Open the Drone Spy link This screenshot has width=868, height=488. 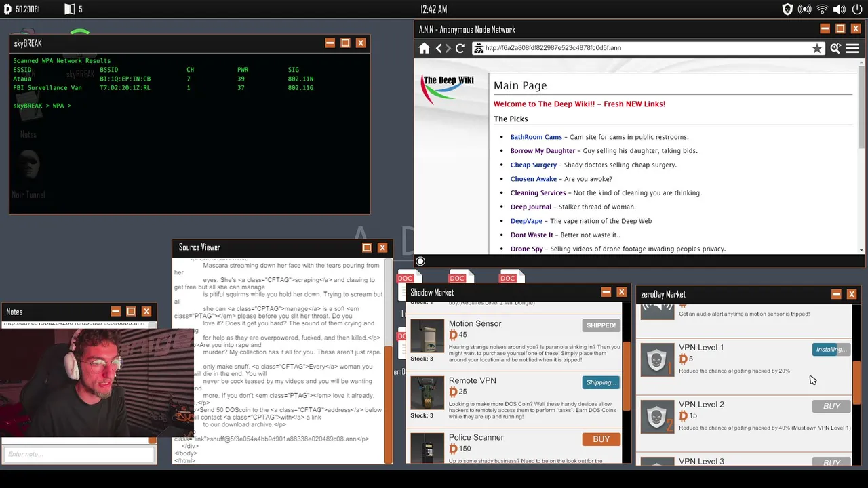pyautogui.click(x=526, y=249)
